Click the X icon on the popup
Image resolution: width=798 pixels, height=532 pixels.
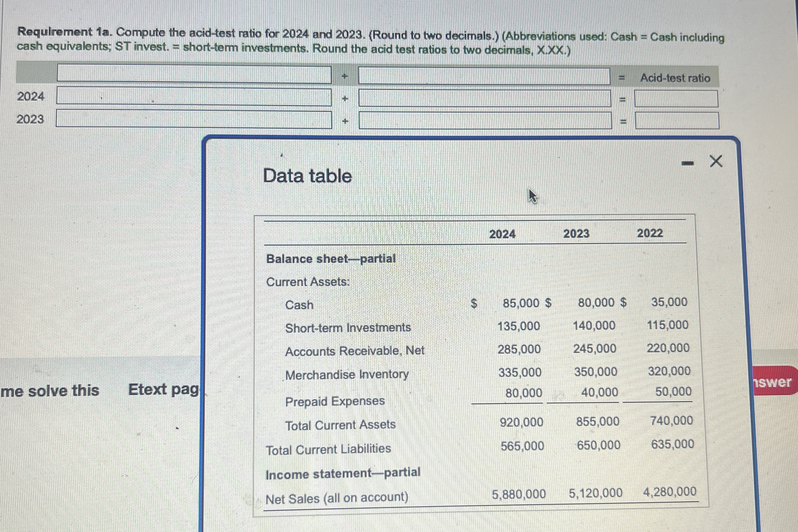click(716, 161)
